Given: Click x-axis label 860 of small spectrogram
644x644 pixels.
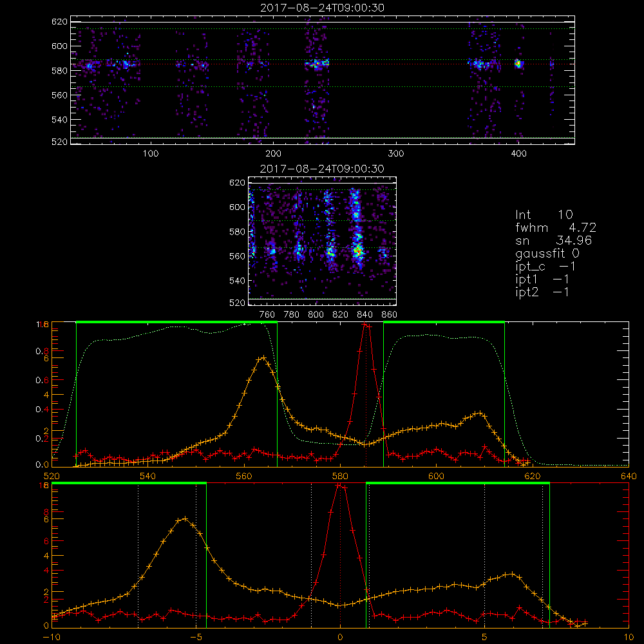Looking at the screenshot, I should [x=390, y=315].
